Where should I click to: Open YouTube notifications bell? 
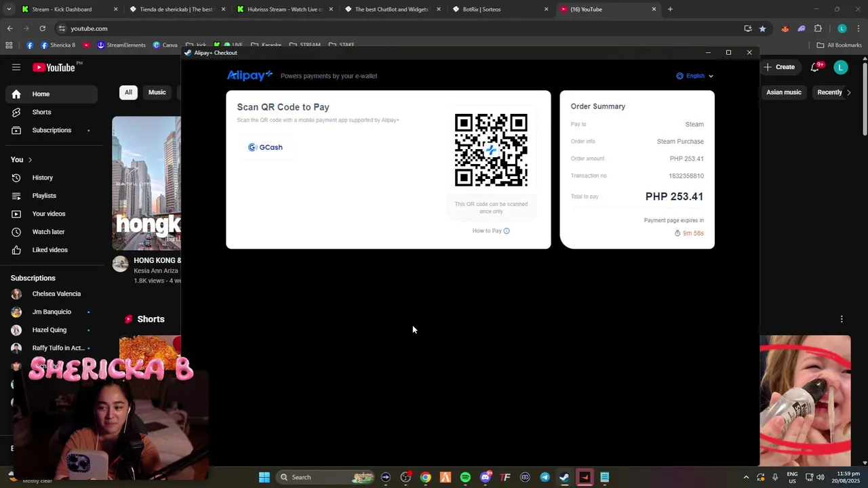tap(815, 67)
